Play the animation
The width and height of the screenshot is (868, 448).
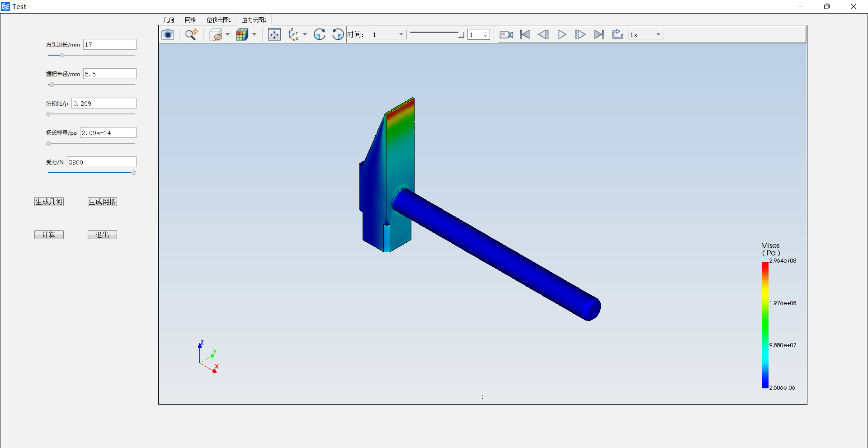point(562,34)
